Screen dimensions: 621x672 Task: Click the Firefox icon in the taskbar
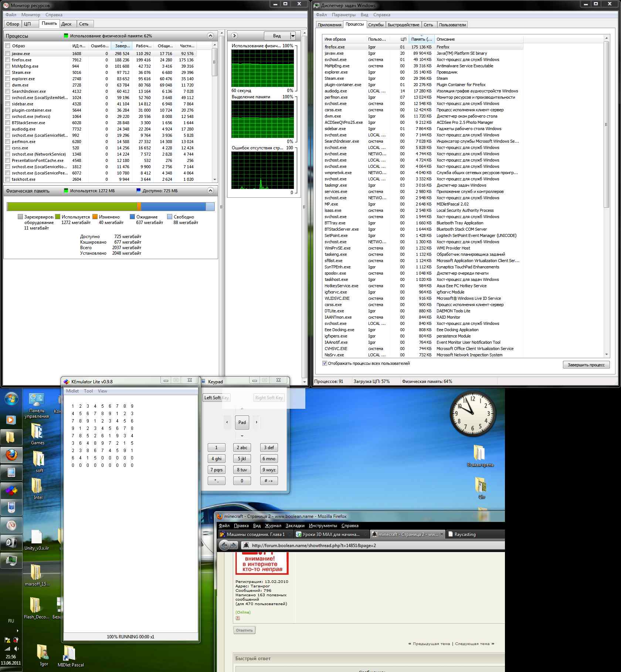[11, 455]
